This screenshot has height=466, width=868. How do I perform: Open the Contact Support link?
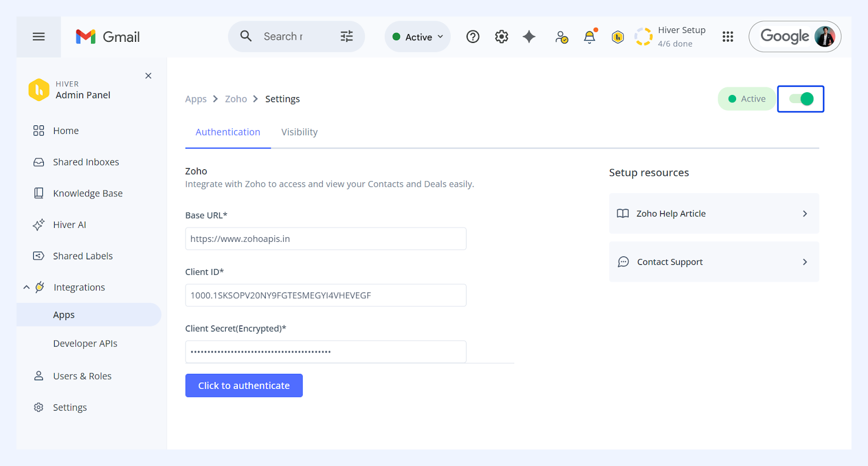coord(714,262)
